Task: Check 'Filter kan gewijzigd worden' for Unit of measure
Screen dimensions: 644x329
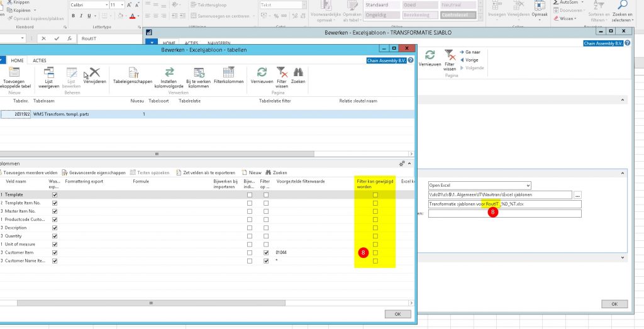Action: tap(375, 244)
